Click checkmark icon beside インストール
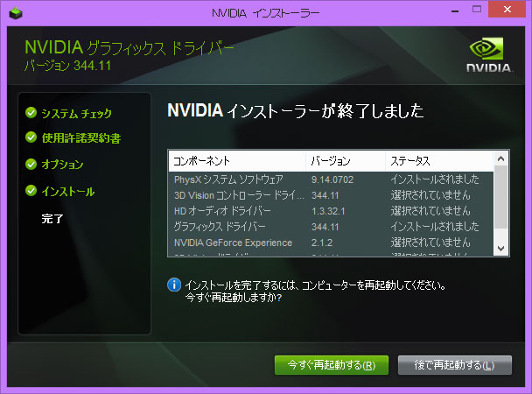532x394 pixels. point(31,191)
